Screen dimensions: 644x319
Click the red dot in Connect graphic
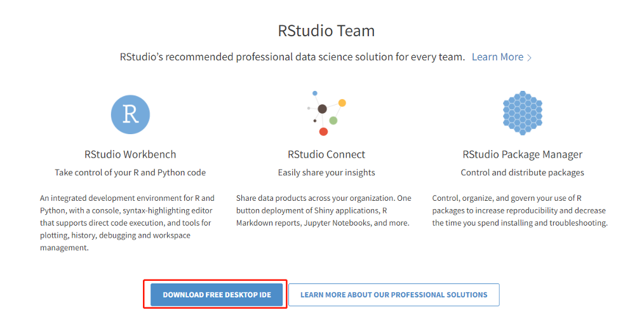[x=323, y=132]
